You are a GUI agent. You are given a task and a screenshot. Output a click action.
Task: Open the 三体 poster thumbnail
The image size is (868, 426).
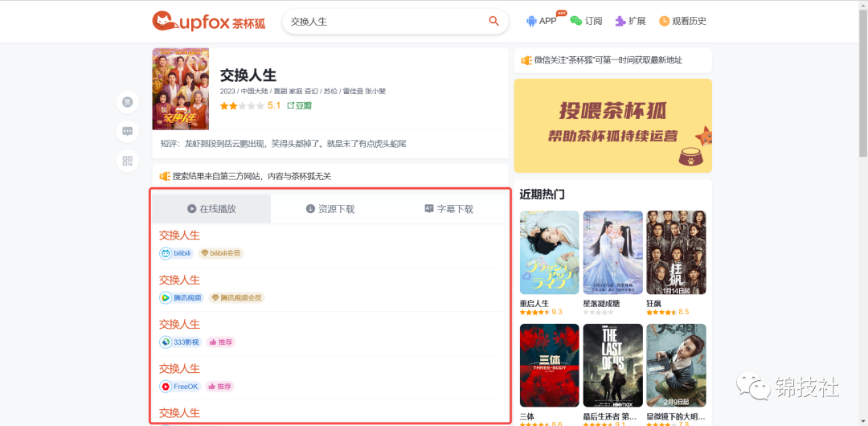tap(549, 366)
